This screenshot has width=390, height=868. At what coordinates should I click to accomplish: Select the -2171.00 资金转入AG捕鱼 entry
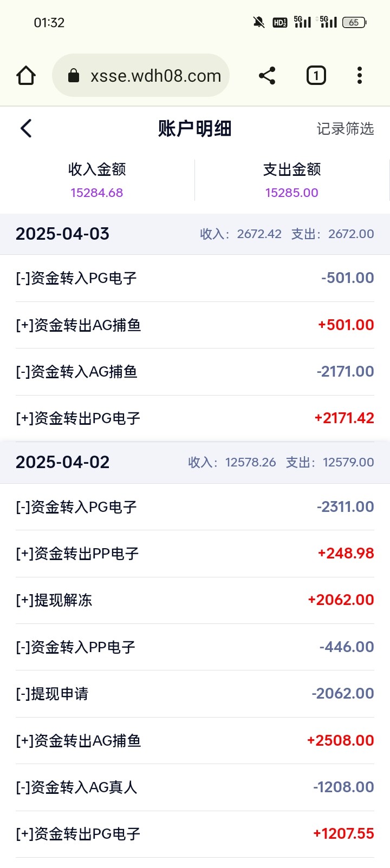(x=195, y=372)
